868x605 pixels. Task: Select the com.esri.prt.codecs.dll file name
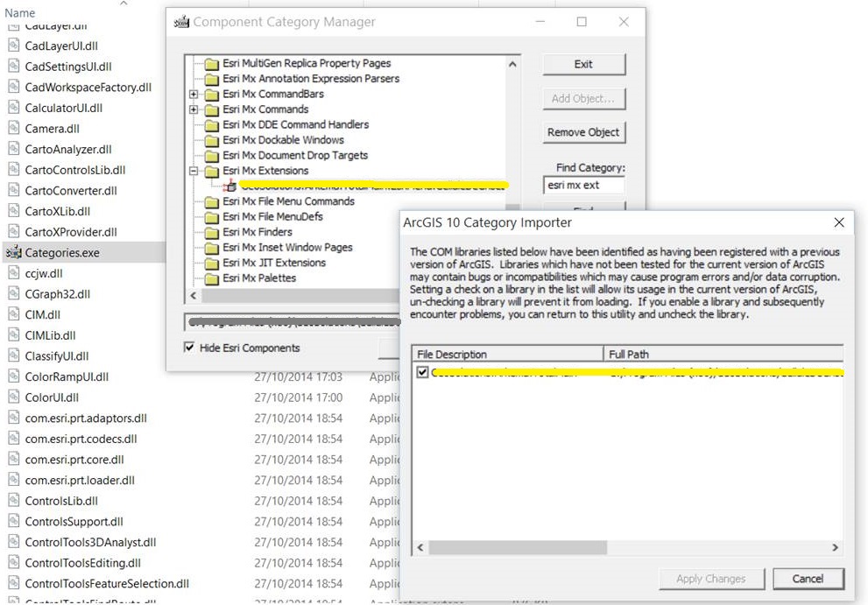[81, 439]
